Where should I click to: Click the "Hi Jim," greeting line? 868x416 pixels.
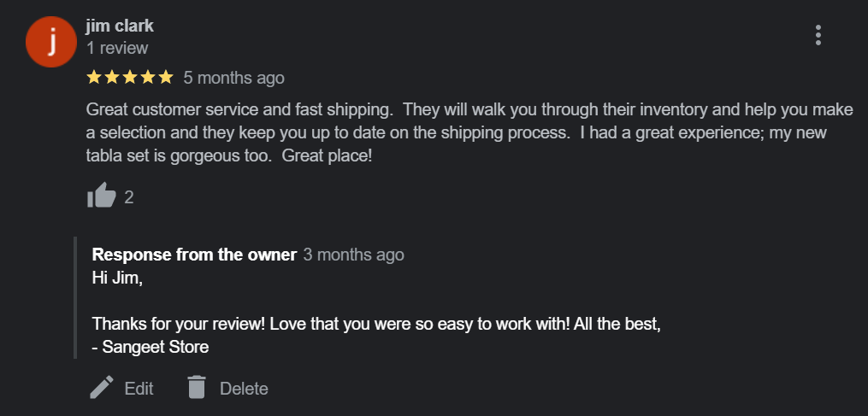point(117,278)
